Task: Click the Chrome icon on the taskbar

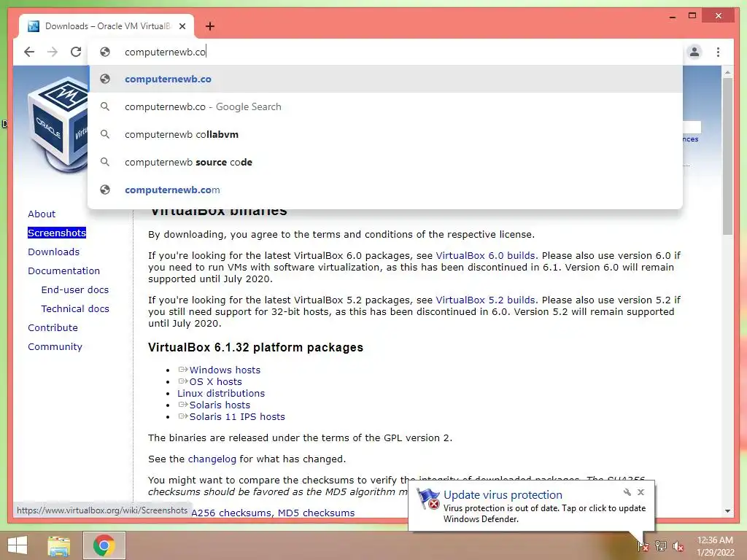Action: click(104, 545)
